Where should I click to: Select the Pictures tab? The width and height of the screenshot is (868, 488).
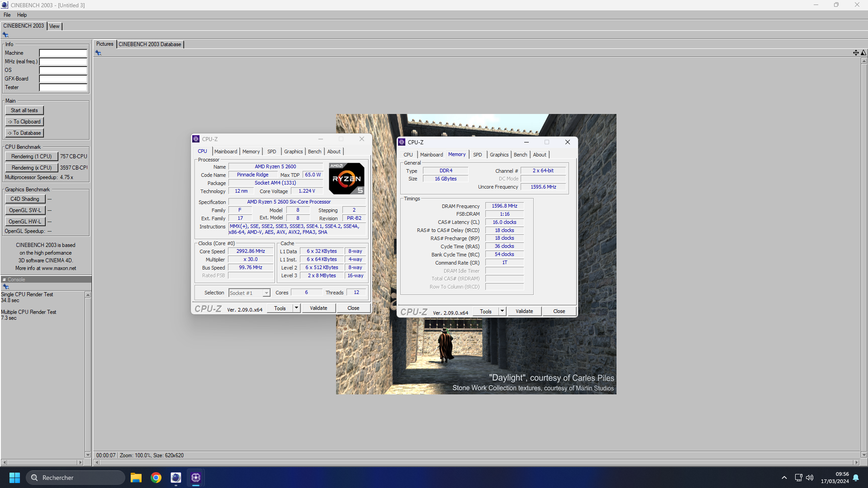104,44
